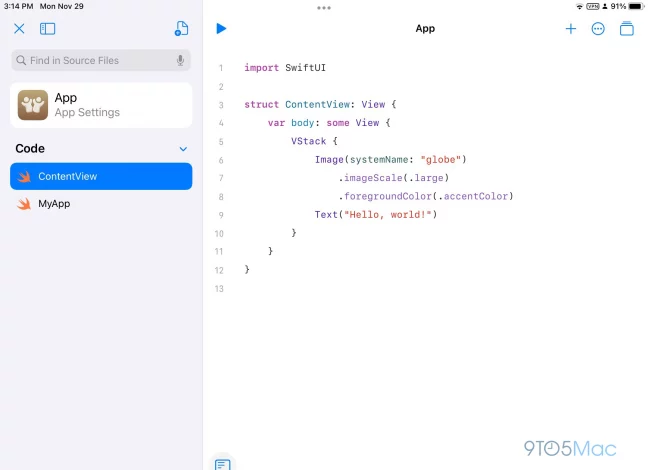
Task: Click 'struct ContentView: View {' line
Action: point(320,105)
